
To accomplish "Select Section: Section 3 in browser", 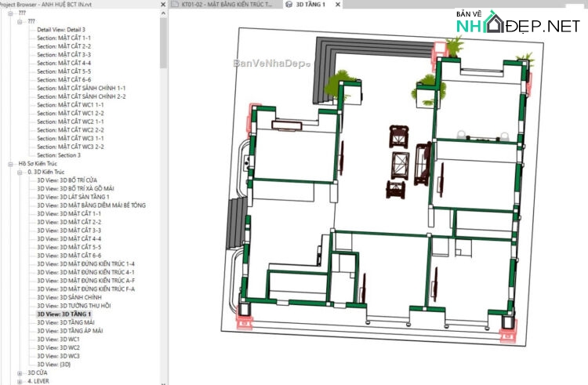I will [x=59, y=155].
